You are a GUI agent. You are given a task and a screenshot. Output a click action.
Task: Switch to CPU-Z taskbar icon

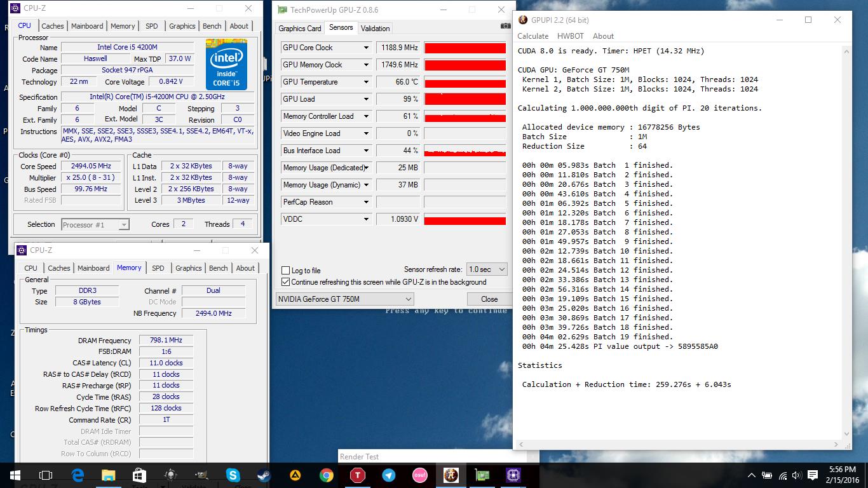[513, 475]
